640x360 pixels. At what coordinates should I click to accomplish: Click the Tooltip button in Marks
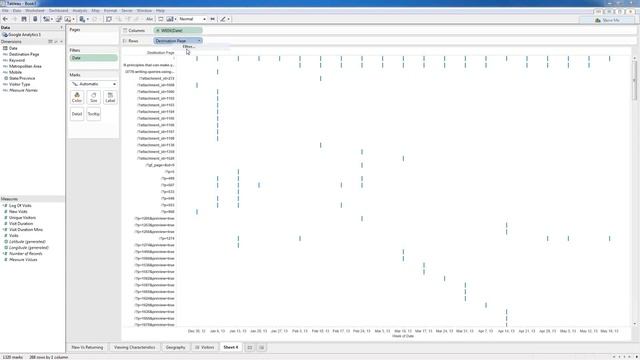[93, 114]
